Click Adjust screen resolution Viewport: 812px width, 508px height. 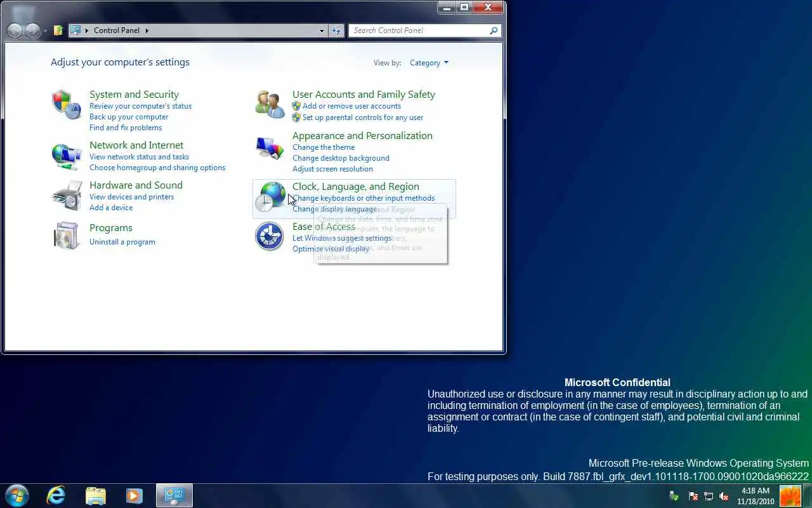332,169
